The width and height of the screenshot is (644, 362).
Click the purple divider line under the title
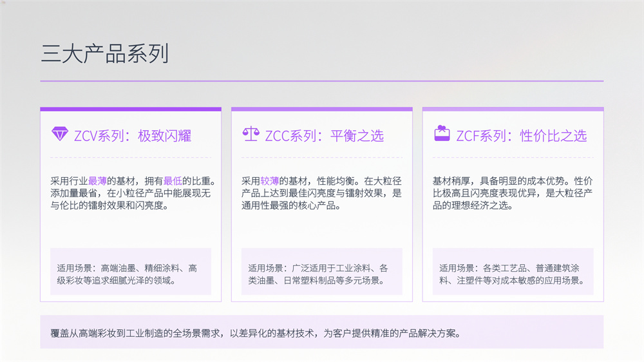tap(321, 81)
